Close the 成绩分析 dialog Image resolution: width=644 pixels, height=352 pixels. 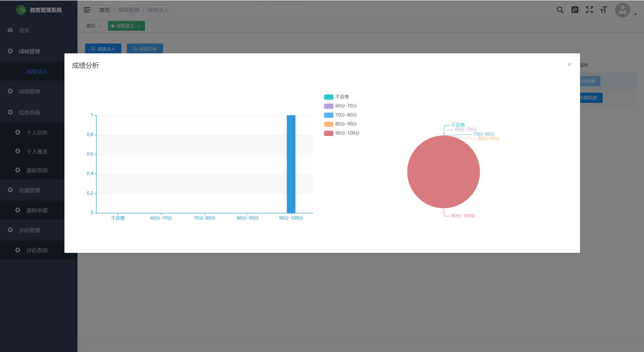point(569,65)
